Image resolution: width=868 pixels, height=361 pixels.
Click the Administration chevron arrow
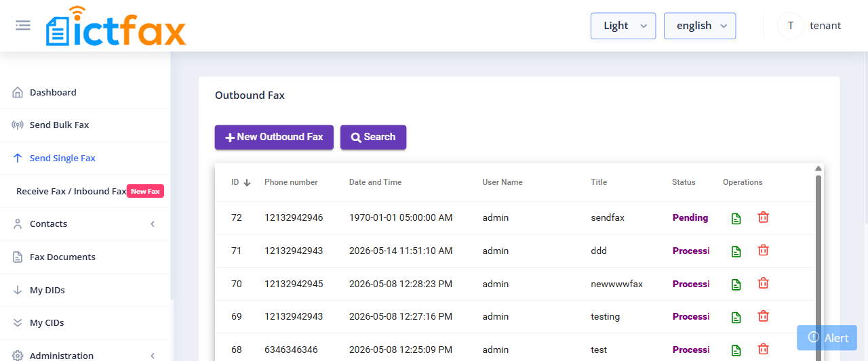[x=153, y=356]
